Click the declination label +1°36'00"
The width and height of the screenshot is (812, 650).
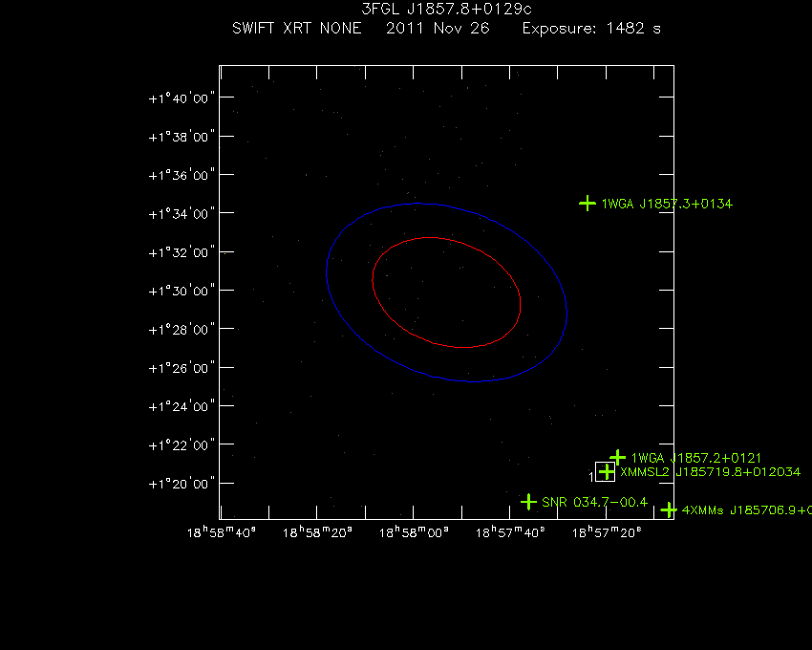pyautogui.click(x=182, y=175)
